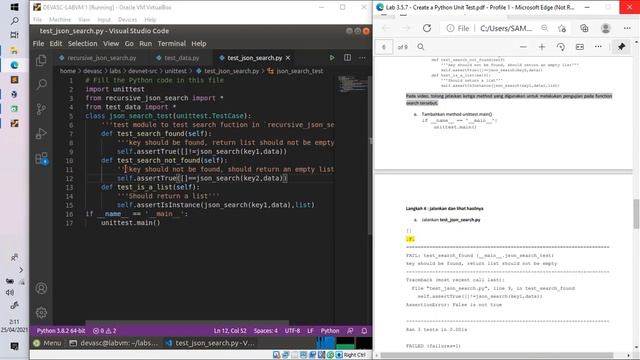Screen dimensions: 640x360
Task: Expand the unittest breadcrumb folder
Action: coord(176,71)
